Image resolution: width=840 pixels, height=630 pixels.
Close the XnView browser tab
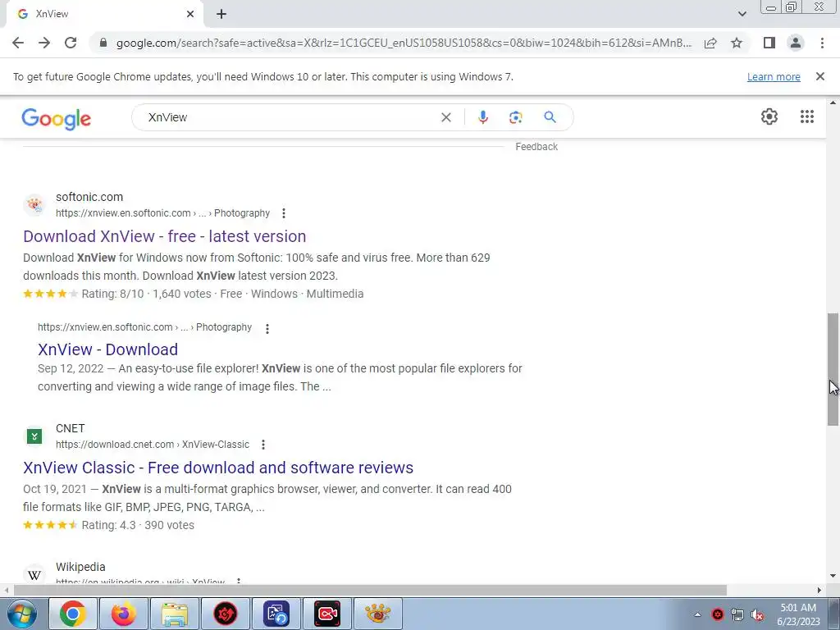coord(190,14)
